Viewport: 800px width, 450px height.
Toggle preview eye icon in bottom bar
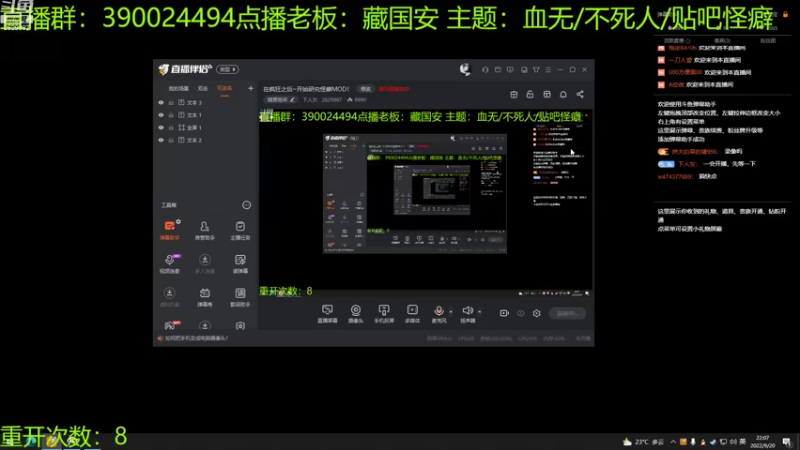520,313
